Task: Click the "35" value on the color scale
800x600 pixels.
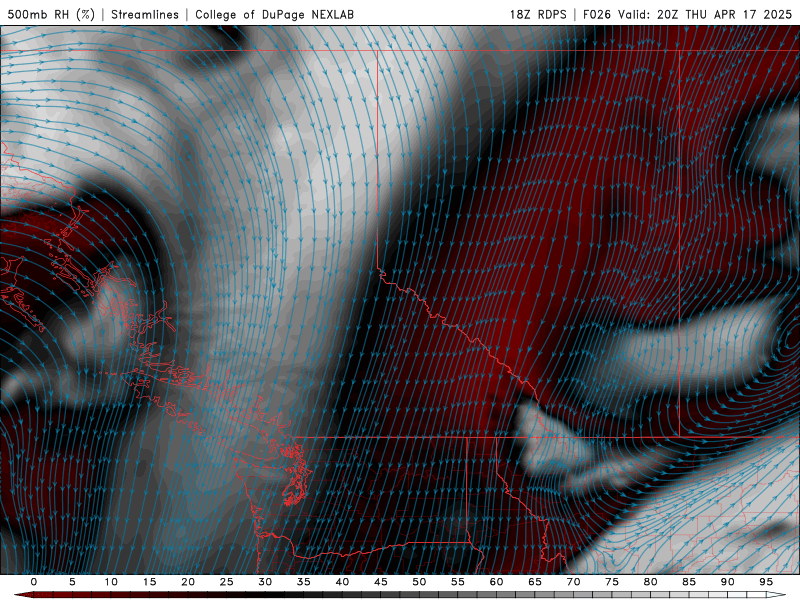Action: point(304,582)
